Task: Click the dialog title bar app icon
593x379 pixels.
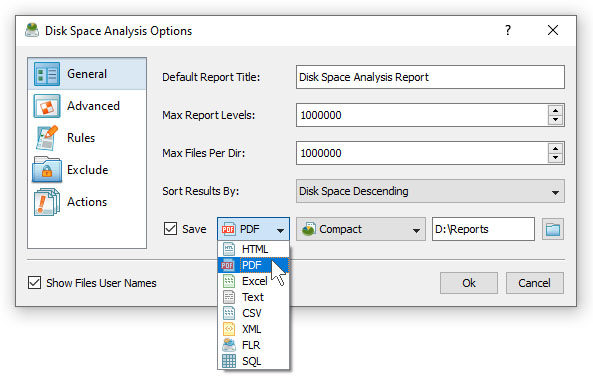Action: pyautogui.click(x=32, y=30)
